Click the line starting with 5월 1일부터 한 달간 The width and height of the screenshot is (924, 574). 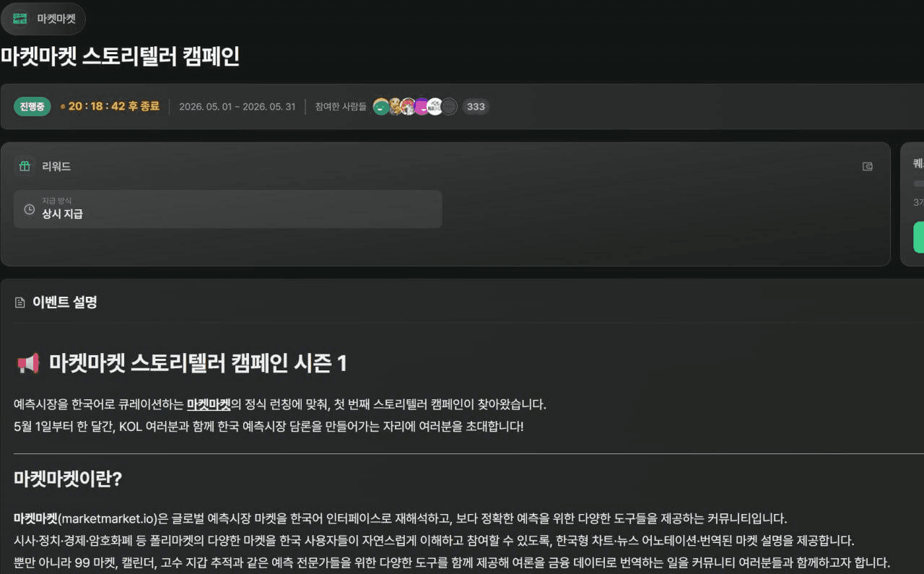[269, 426]
